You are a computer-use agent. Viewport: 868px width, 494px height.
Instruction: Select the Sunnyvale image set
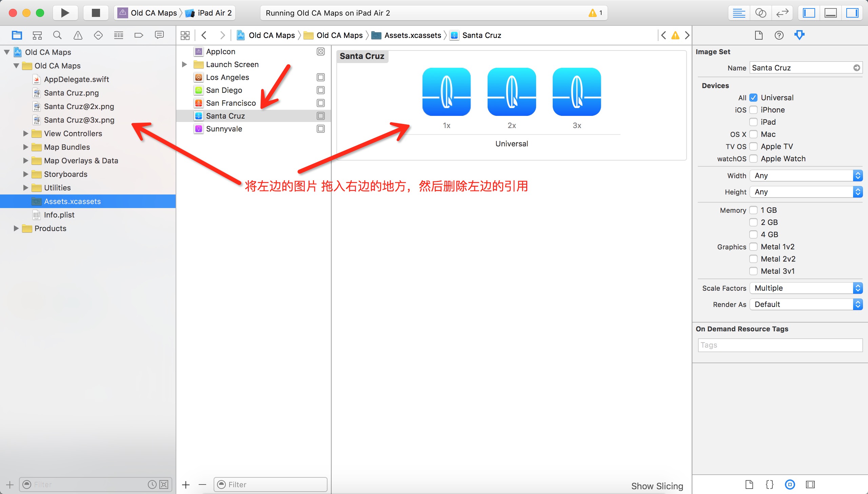[224, 129]
